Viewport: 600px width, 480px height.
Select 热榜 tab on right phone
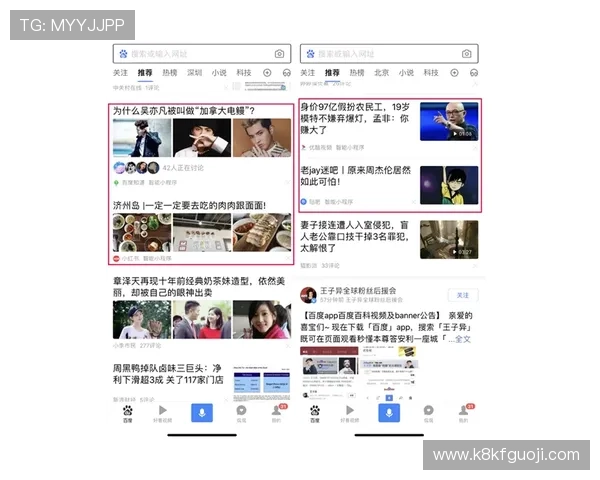[357, 73]
